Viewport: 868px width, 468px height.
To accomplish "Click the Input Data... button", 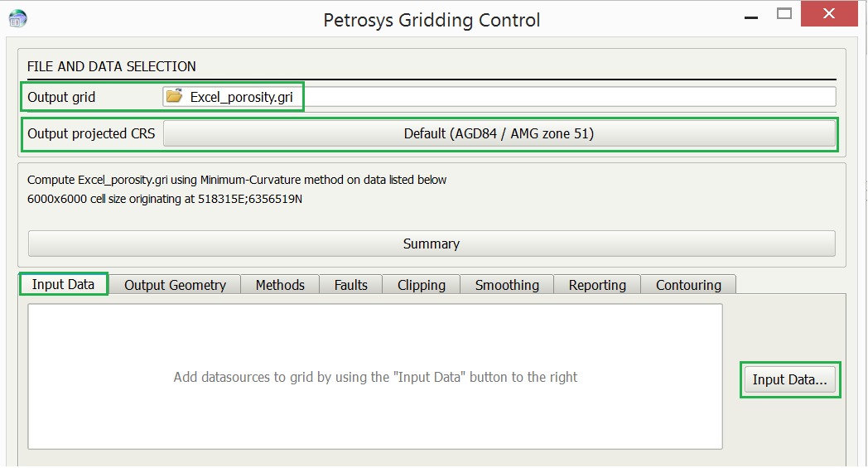I will [789, 380].
